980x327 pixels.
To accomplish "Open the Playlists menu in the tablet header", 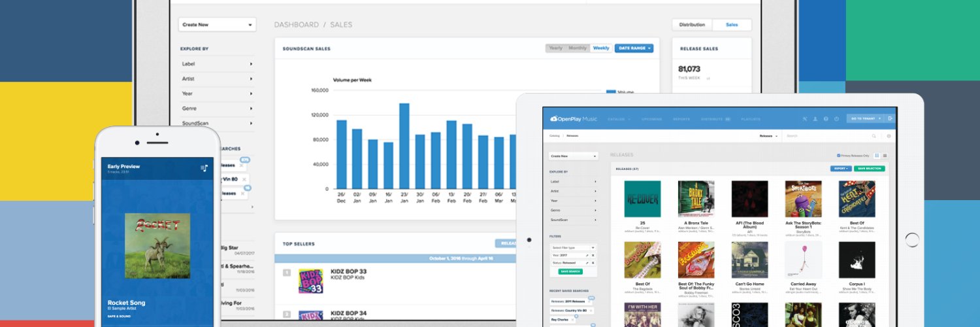I will click(750, 119).
